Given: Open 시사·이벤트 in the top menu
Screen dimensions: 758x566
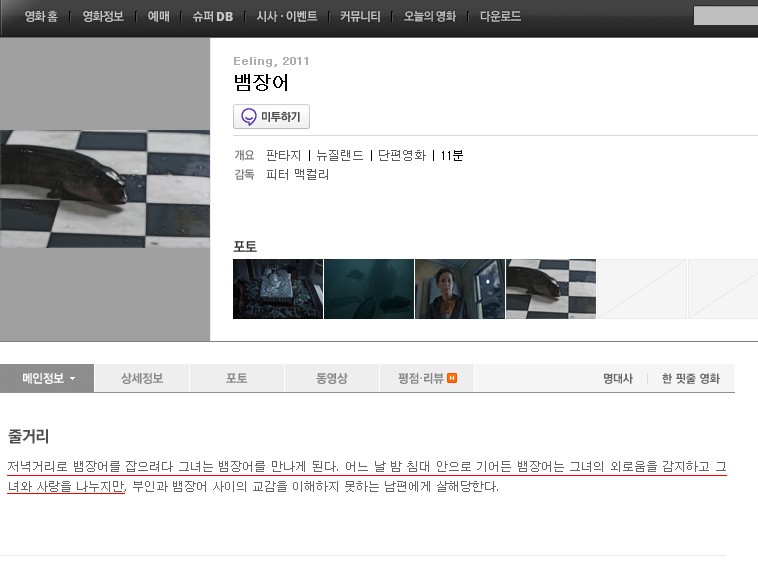Looking at the screenshot, I should [287, 16].
